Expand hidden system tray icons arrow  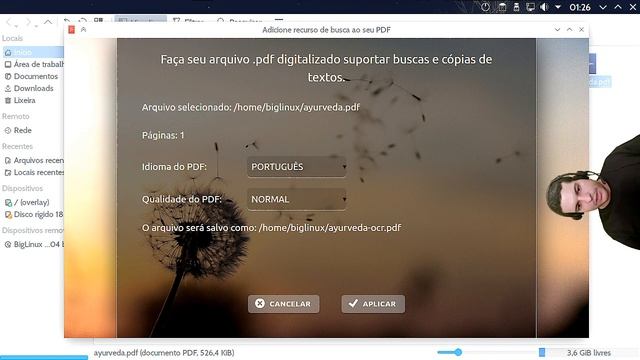tap(558, 7)
